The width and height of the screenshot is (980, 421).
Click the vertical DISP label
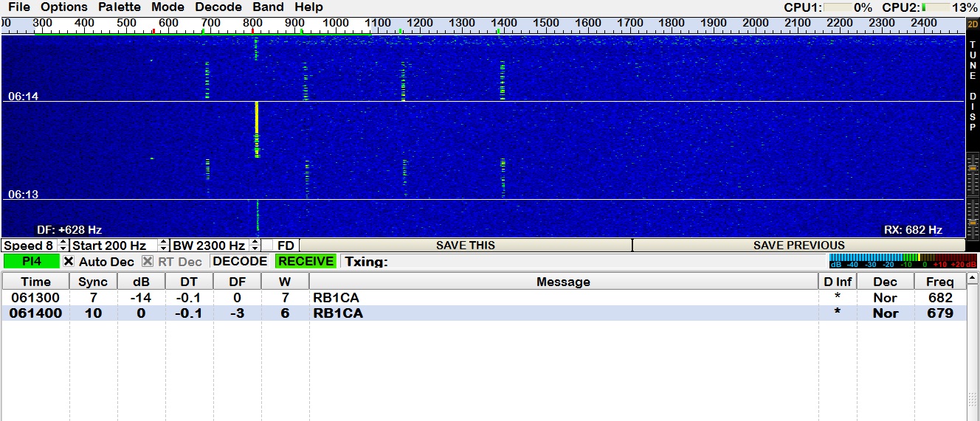tap(972, 111)
